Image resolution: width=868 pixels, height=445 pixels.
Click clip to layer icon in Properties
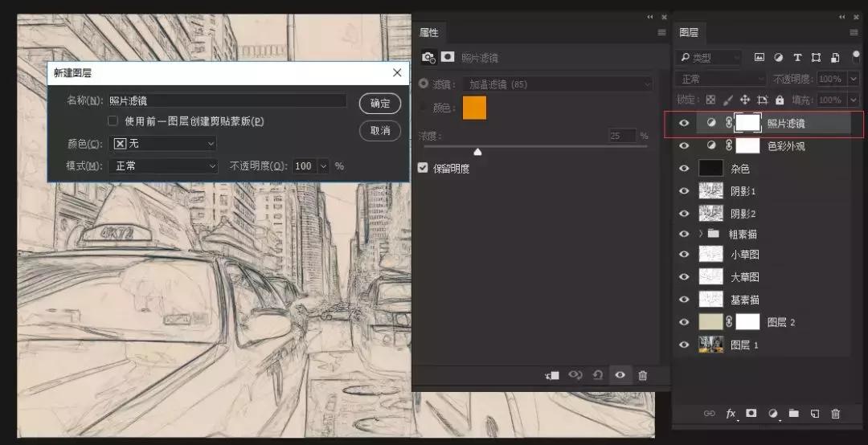[552, 375]
